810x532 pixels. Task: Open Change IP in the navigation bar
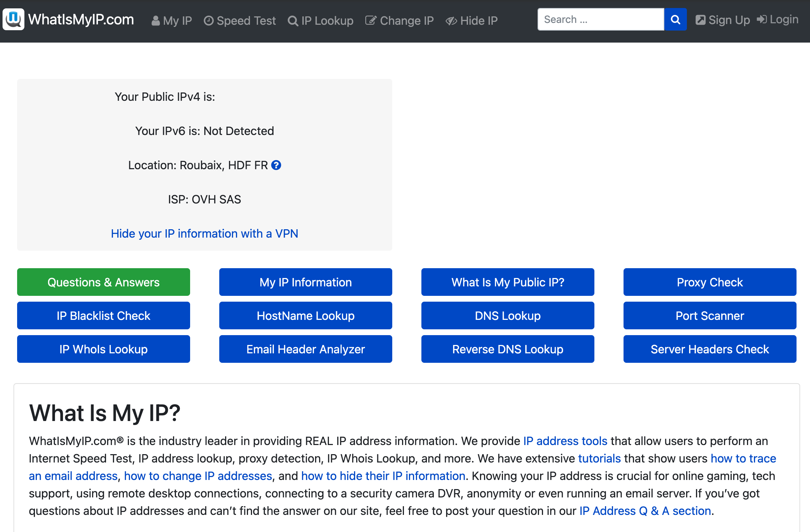[400, 21]
